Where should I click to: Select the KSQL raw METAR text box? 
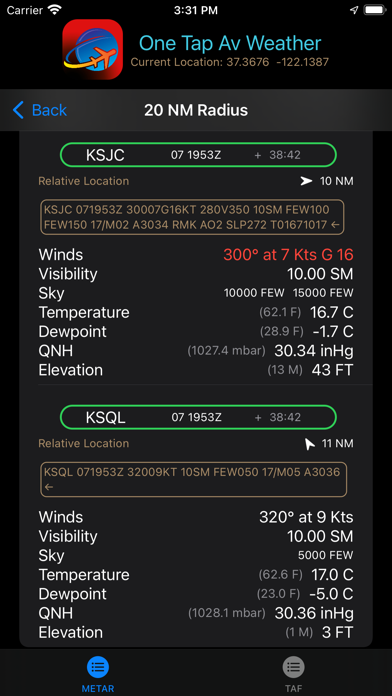194,479
